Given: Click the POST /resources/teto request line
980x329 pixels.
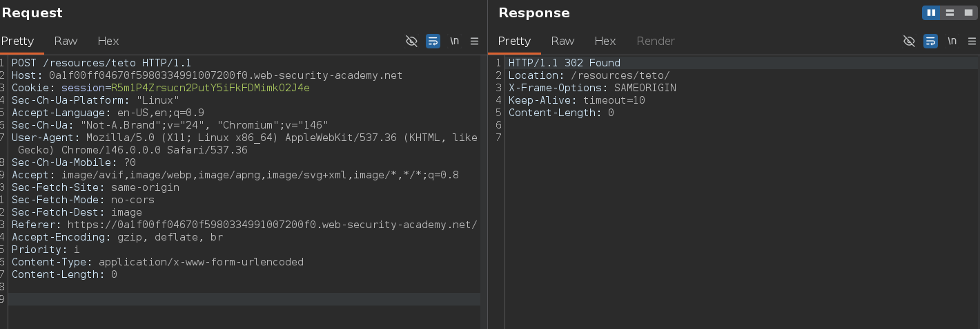Looking at the screenshot, I should (x=101, y=63).
